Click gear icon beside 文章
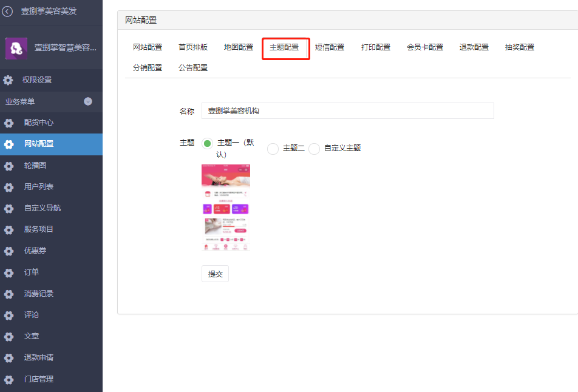Image resolution: width=578 pixels, height=392 pixels. click(9, 337)
